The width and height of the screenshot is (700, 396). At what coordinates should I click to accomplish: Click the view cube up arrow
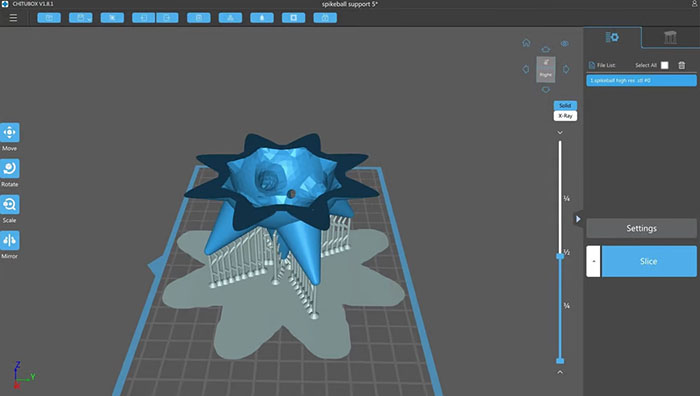point(546,50)
